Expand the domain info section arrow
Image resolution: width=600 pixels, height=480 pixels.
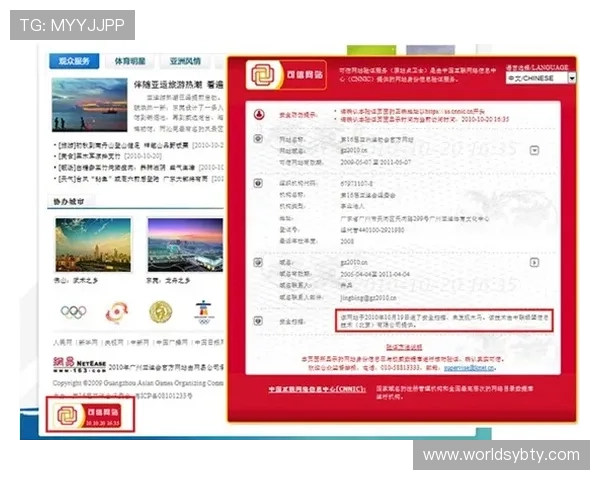(x=534, y=263)
